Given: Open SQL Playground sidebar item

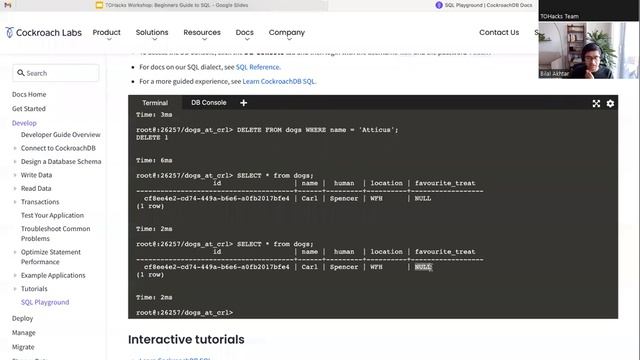Looking at the screenshot, I should click(45, 302).
